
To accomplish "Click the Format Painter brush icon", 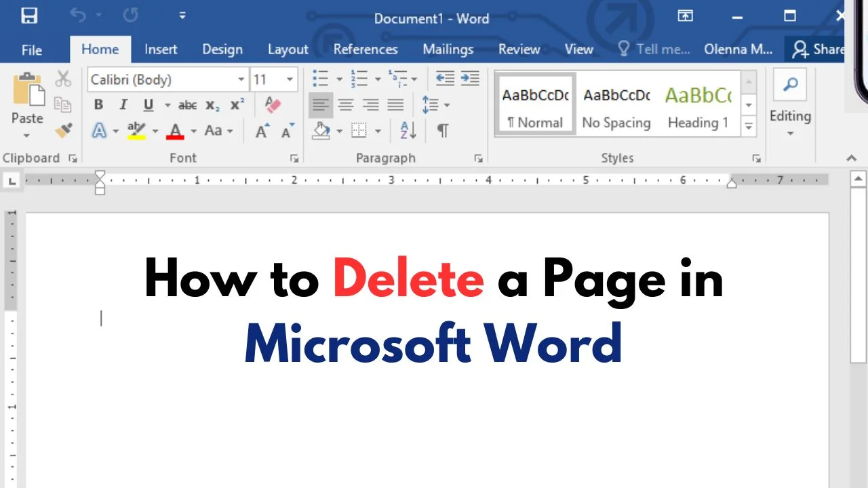I will [x=64, y=129].
